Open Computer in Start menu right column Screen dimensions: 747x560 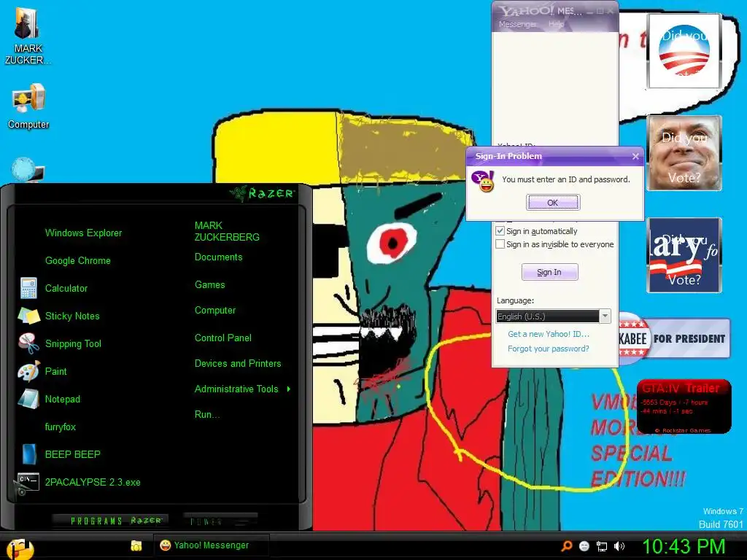tap(215, 311)
